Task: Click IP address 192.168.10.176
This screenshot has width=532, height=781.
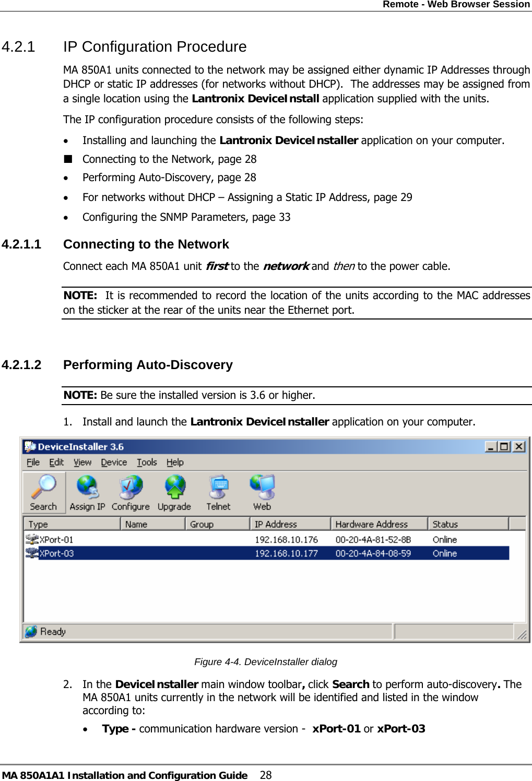Action: click(x=286, y=539)
